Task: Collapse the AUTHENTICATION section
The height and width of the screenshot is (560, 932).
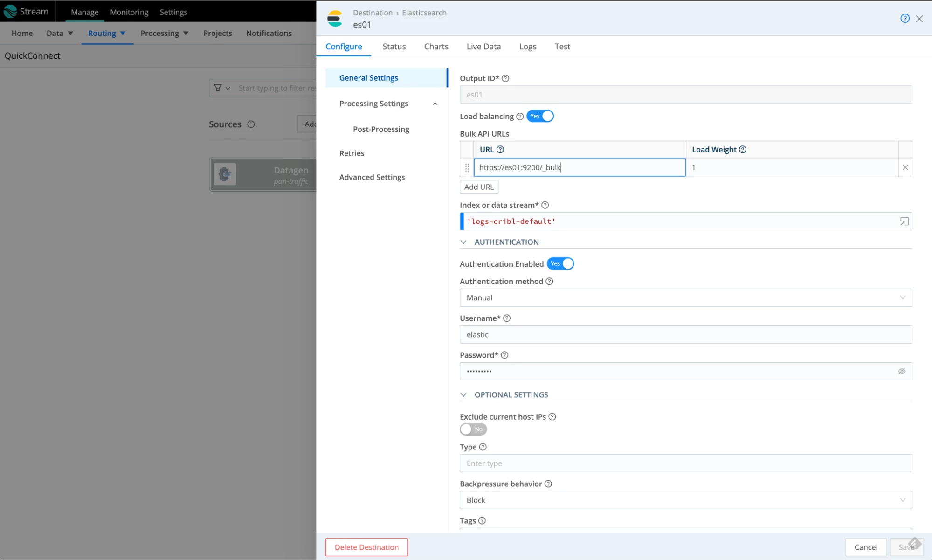Action: (463, 242)
